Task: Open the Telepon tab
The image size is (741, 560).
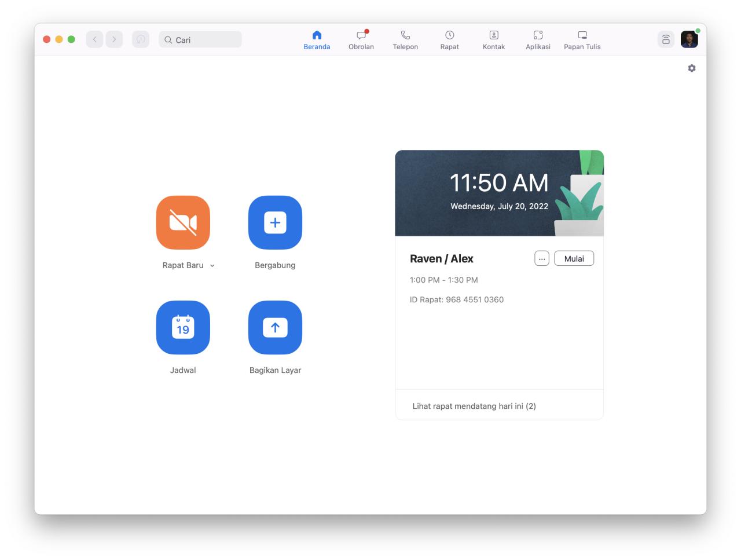Action: pyautogui.click(x=405, y=40)
